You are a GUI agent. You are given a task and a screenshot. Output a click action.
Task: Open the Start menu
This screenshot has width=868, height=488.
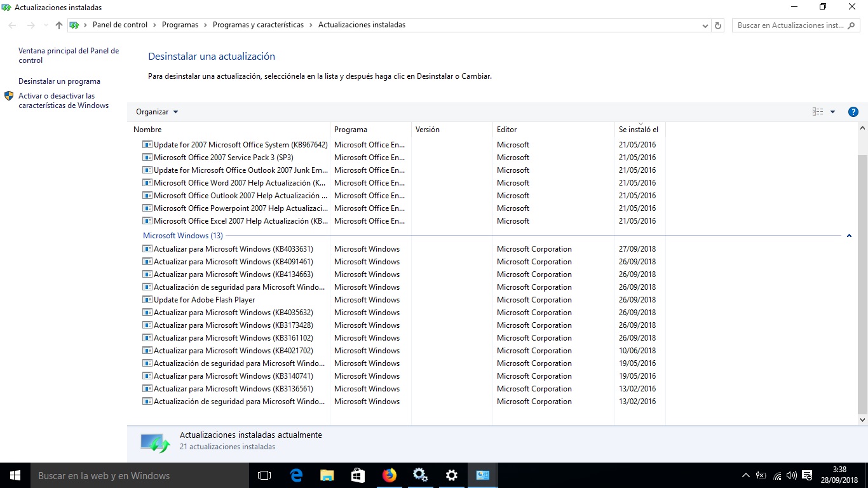(15, 475)
